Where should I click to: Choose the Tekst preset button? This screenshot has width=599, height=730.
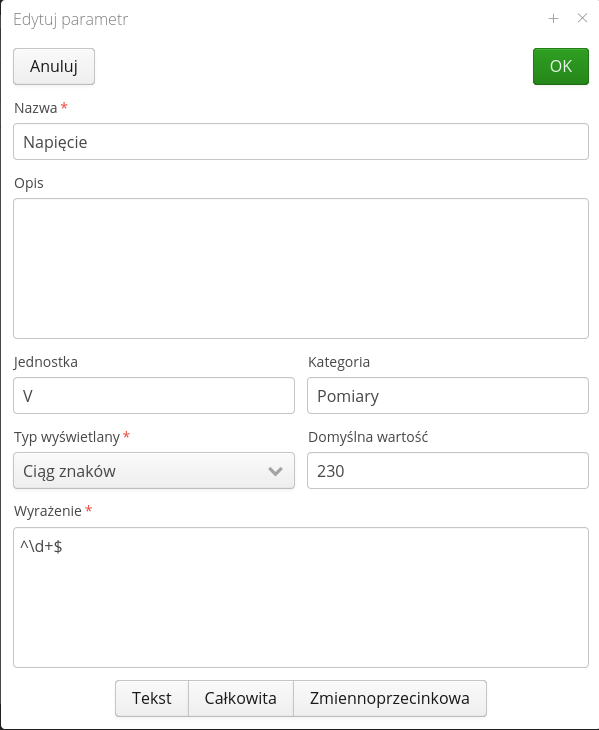click(x=152, y=698)
